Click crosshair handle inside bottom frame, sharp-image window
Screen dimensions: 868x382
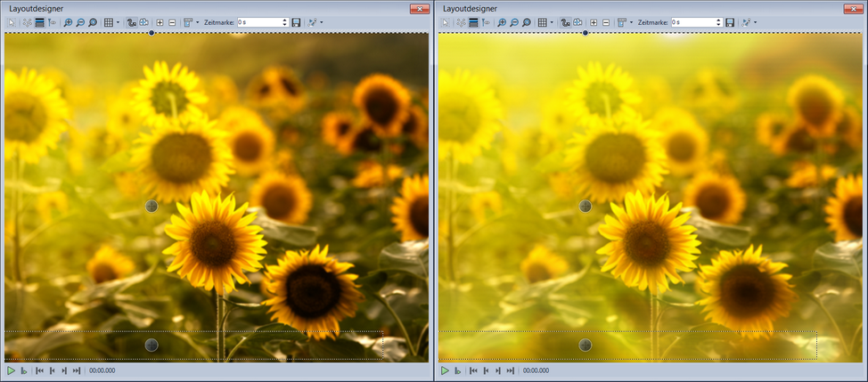[151, 345]
